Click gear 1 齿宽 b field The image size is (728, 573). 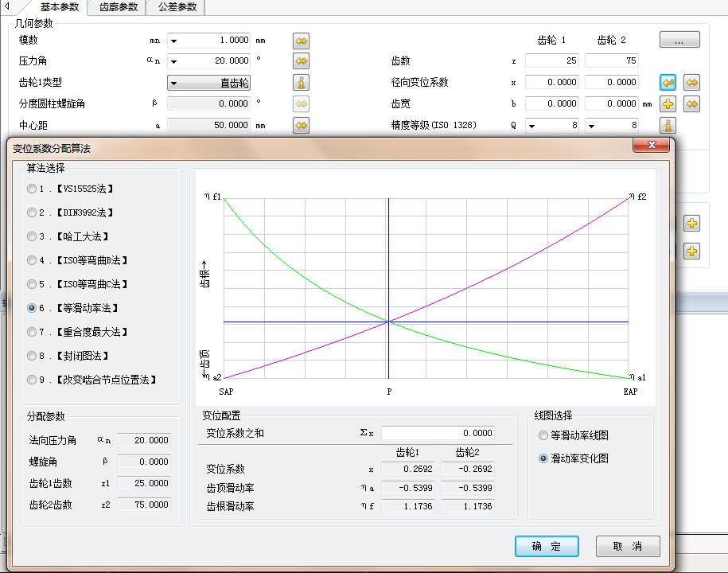coord(552,103)
